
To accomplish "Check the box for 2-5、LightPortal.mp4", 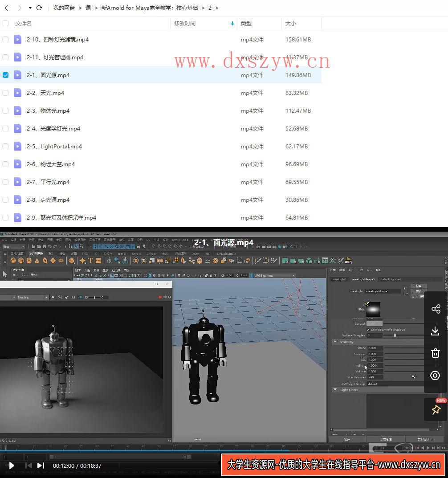I will (5, 146).
